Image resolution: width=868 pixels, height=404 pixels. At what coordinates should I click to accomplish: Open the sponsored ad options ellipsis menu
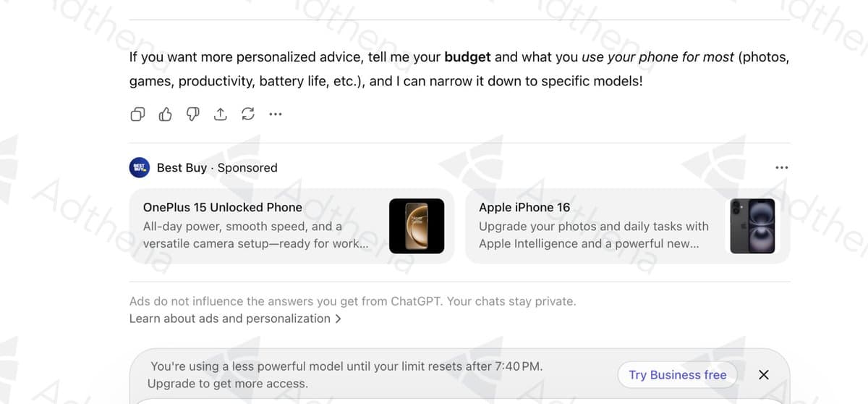[x=781, y=167]
